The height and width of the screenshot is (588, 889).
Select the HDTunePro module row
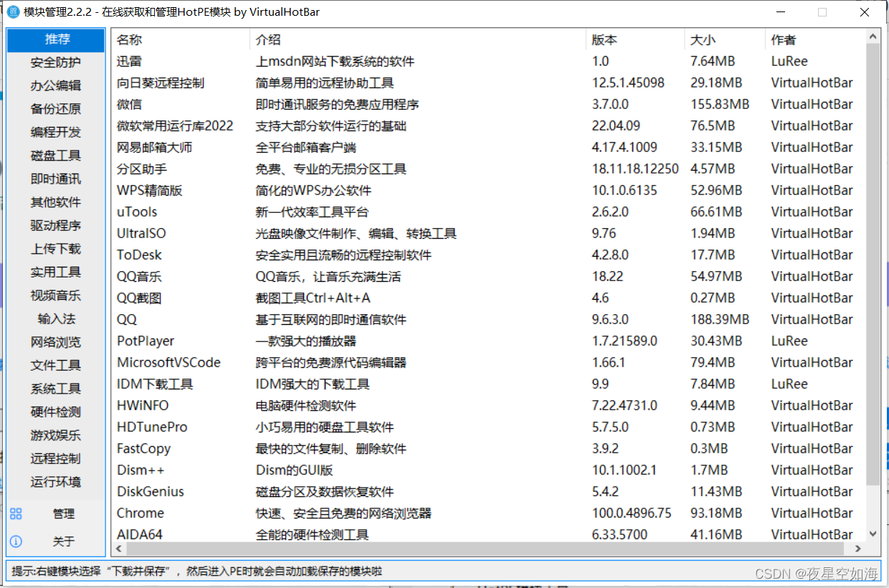coord(488,427)
